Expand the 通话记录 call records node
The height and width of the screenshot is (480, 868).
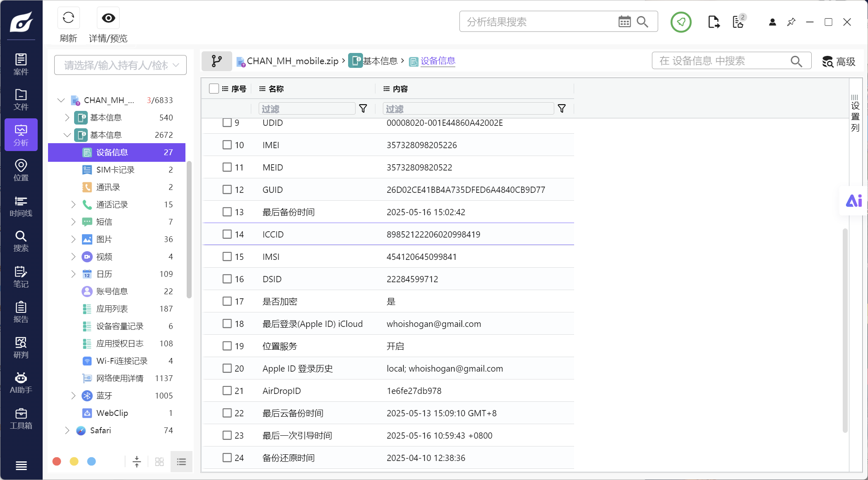[73, 204]
